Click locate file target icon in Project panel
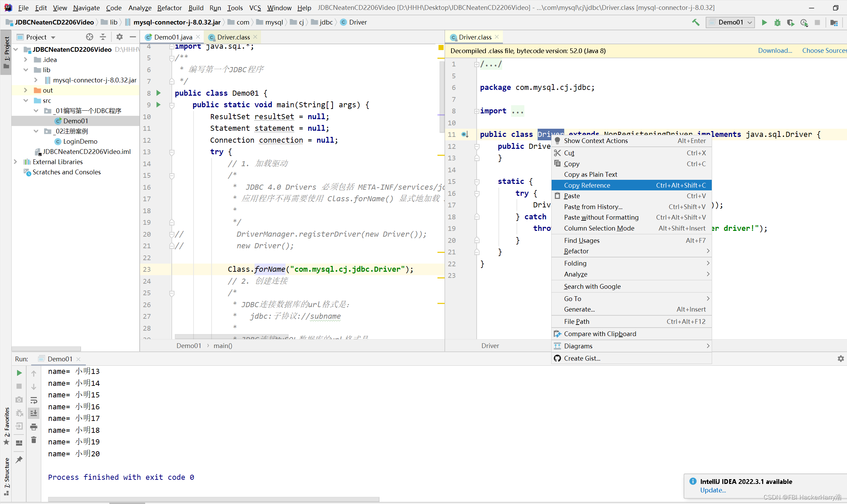The height and width of the screenshot is (504, 847). [89, 37]
